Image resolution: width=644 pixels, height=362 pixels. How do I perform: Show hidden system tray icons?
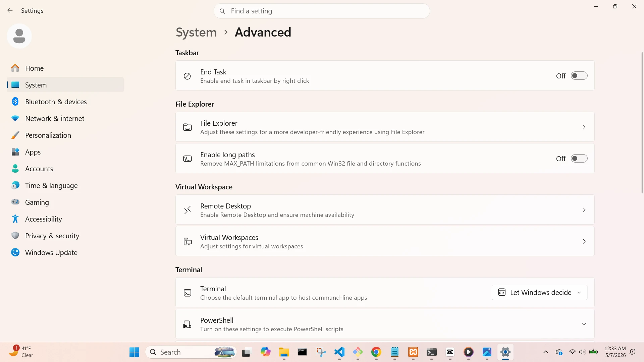coord(546,352)
